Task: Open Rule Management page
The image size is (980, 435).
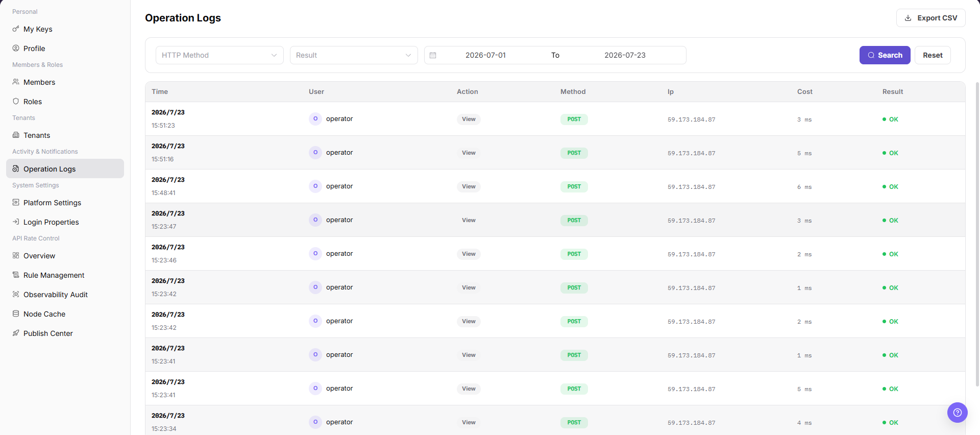Action: tap(65, 275)
